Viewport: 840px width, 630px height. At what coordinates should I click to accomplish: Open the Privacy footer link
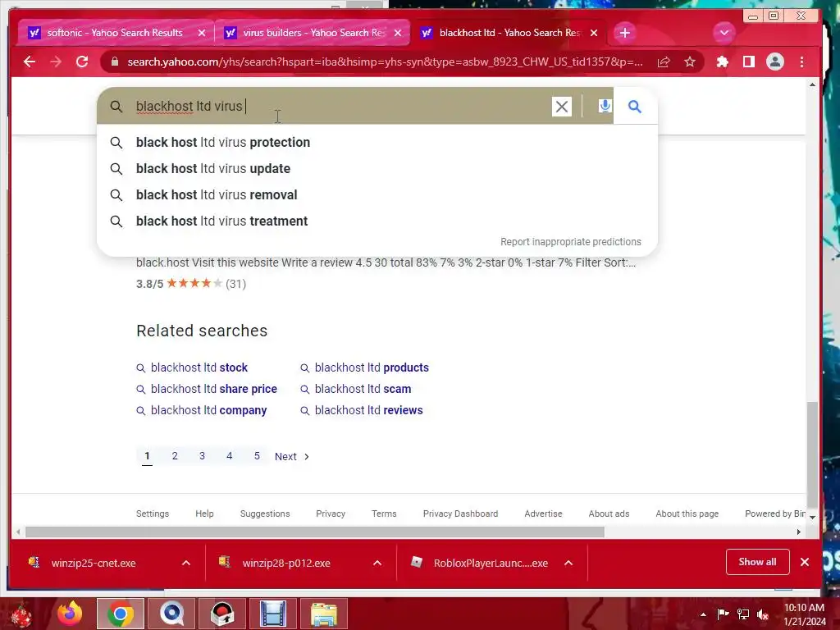(331, 514)
